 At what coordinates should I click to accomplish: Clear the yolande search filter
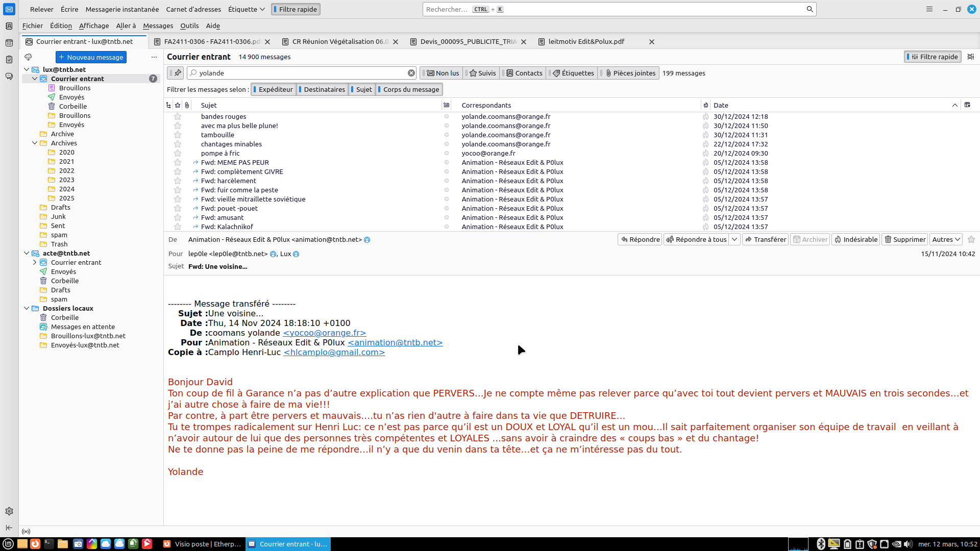point(411,73)
